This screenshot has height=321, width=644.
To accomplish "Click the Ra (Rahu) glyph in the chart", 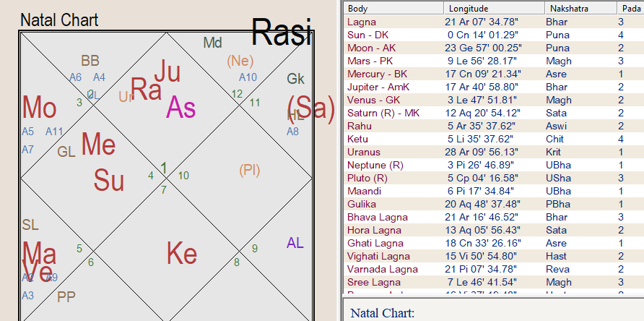I will pyautogui.click(x=146, y=89).
